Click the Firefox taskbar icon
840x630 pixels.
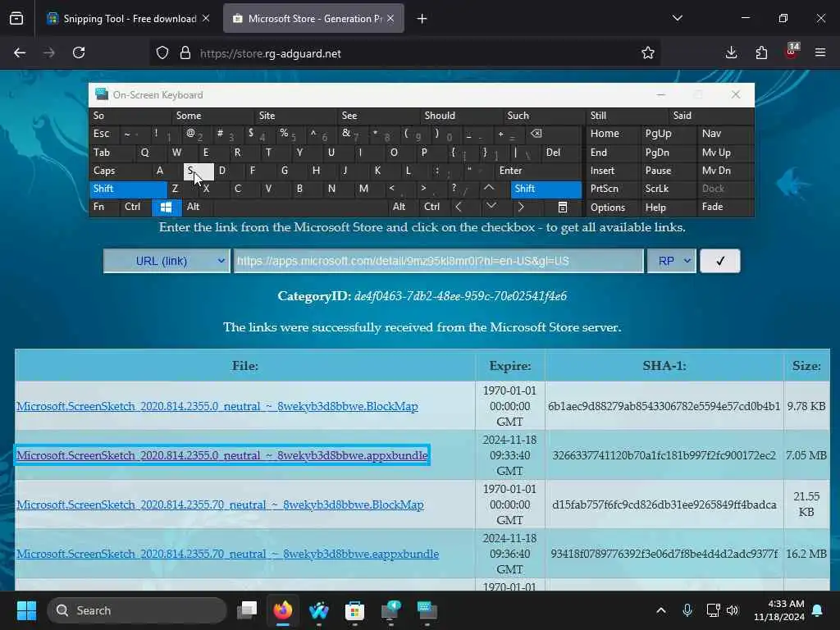pos(283,610)
